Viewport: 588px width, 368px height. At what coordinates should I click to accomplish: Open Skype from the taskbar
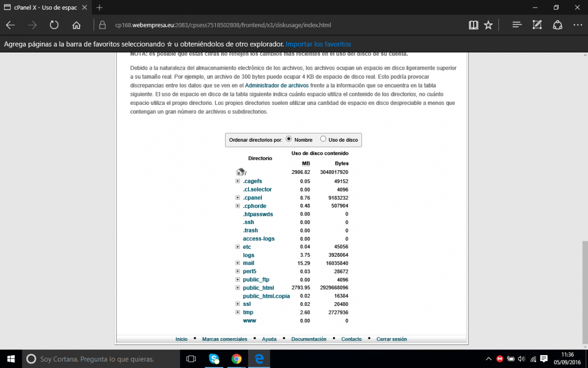pyautogui.click(x=214, y=359)
